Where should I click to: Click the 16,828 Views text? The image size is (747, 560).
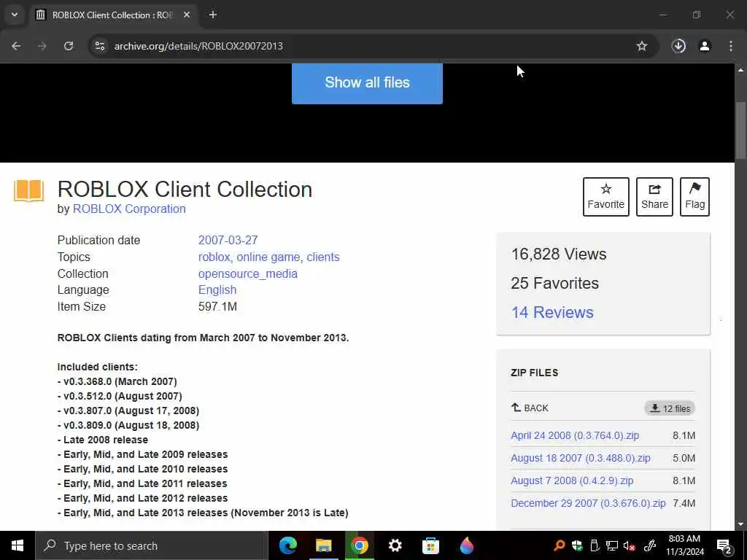coord(559,254)
